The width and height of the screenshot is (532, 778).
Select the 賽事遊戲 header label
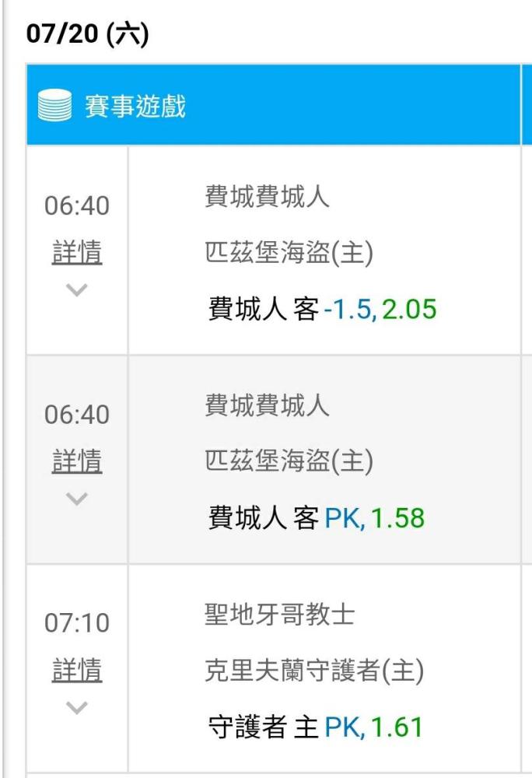[x=135, y=106]
